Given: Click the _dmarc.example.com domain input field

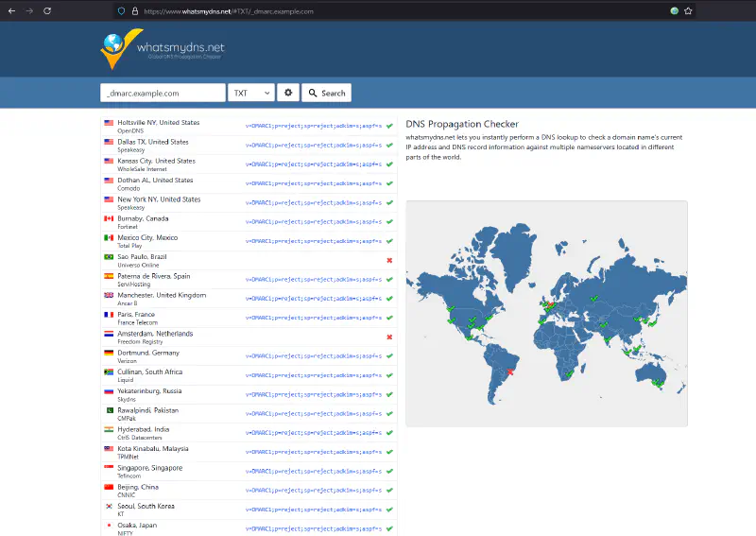Looking at the screenshot, I should pos(163,93).
